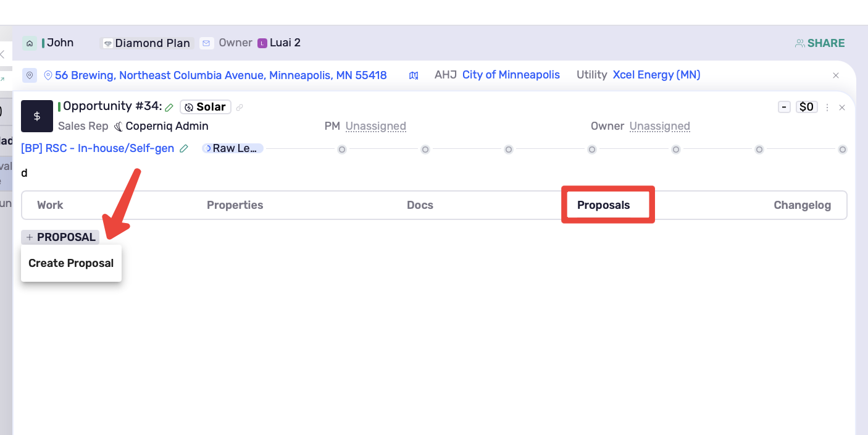Viewport: 868px width, 435px height.
Task: Click the link icon next to Solar
Action: pos(240,108)
